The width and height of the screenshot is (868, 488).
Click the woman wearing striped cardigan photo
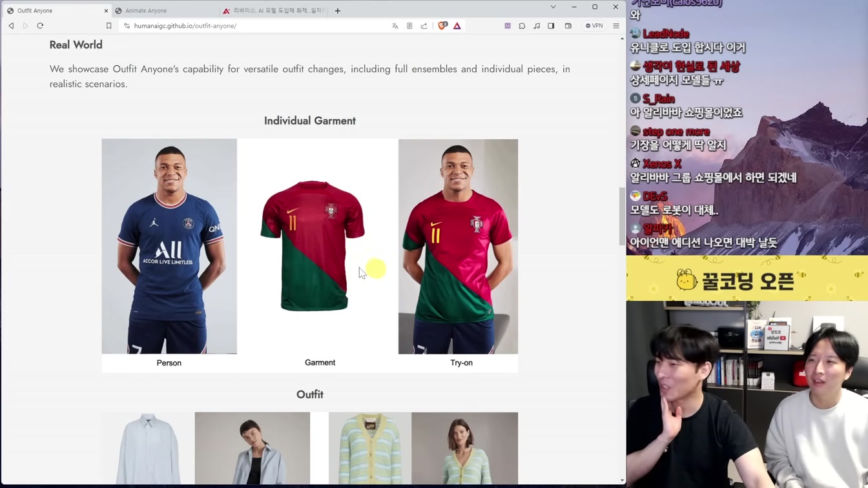click(464, 449)
